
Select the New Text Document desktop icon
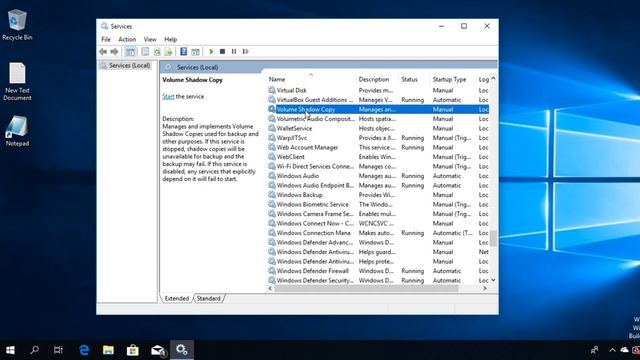click(17, 82)
